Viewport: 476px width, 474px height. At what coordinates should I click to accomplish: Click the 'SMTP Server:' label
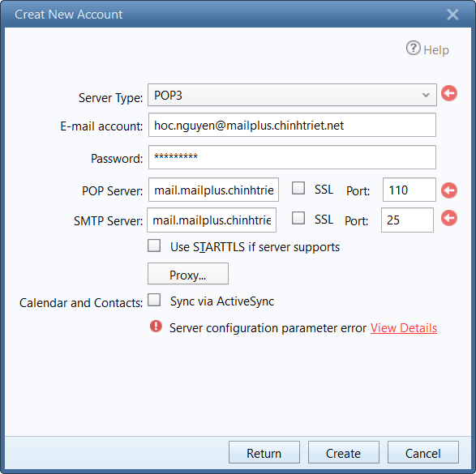coord(108,220)
